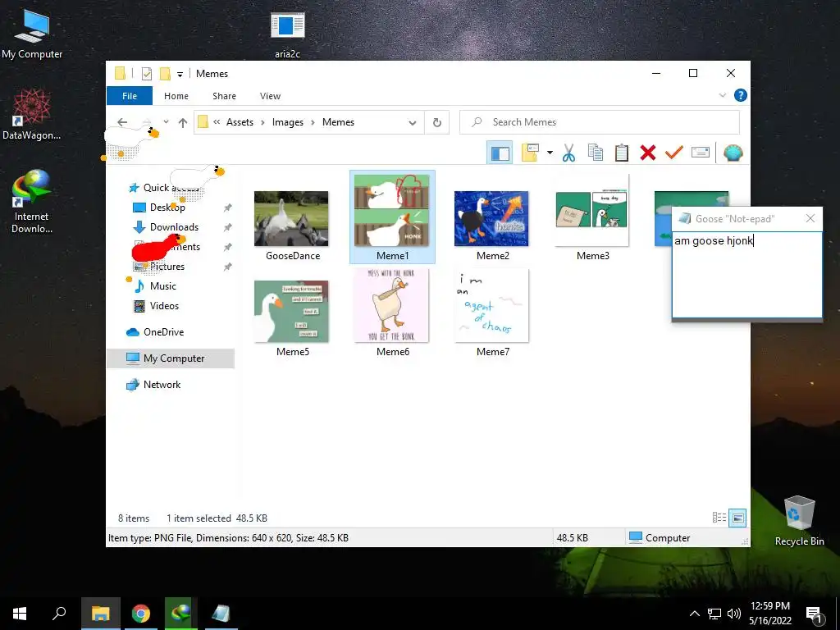The width and height of the screenshot is (840, 630).
Task: Open Properties from the quick access checkmark icon
Action: tap(146, 73)
